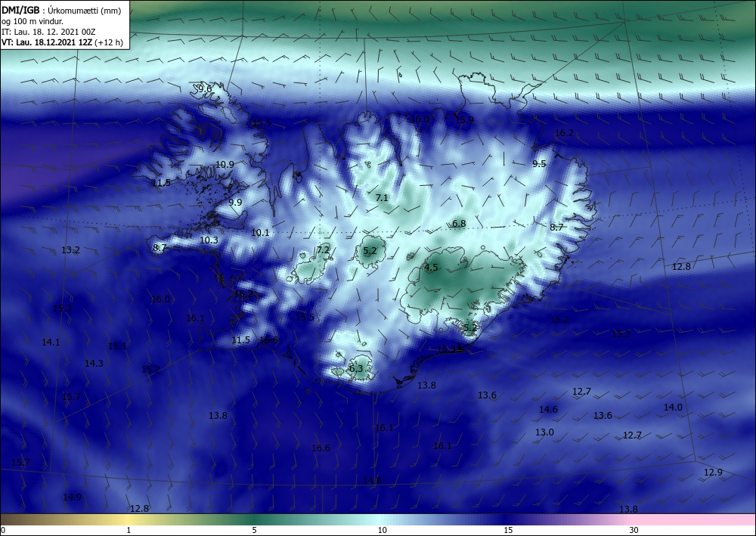Select the 7.2 value on the glacier
Image resolution: width=756 pixels, height=536 pixels.
point(323,250)
